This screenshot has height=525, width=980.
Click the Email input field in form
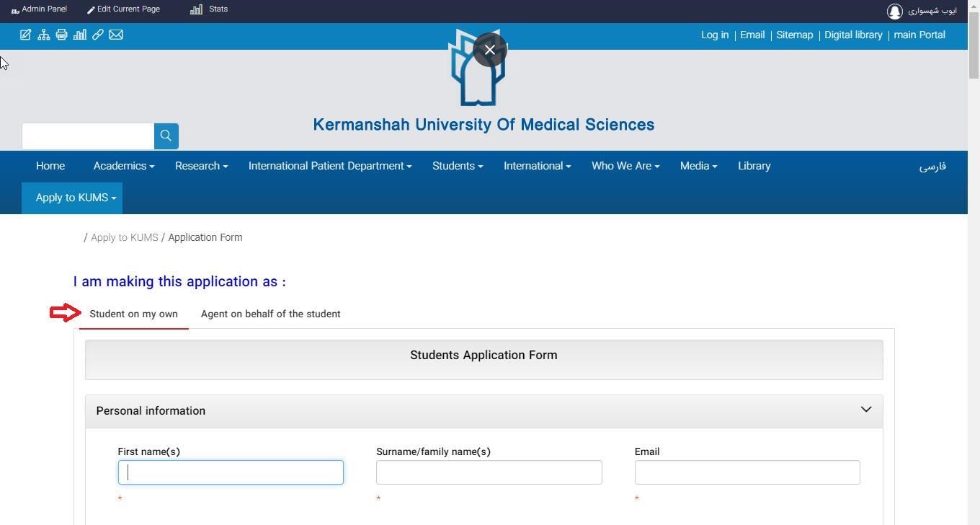pyautogui.click(x=747, y=472)
